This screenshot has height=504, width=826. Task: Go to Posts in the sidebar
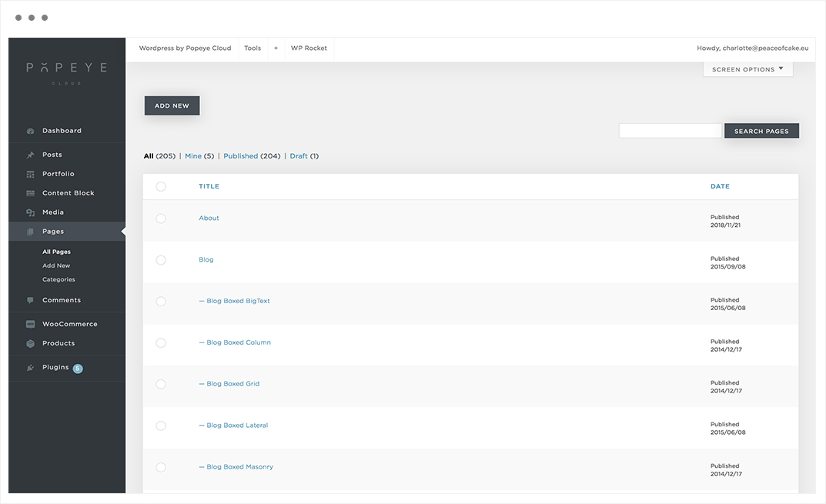(x=52, y=155)
